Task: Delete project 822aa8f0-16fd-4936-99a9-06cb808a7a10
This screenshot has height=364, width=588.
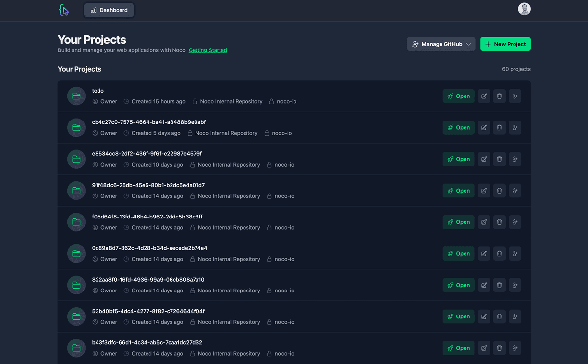Action: coord(499,285)
